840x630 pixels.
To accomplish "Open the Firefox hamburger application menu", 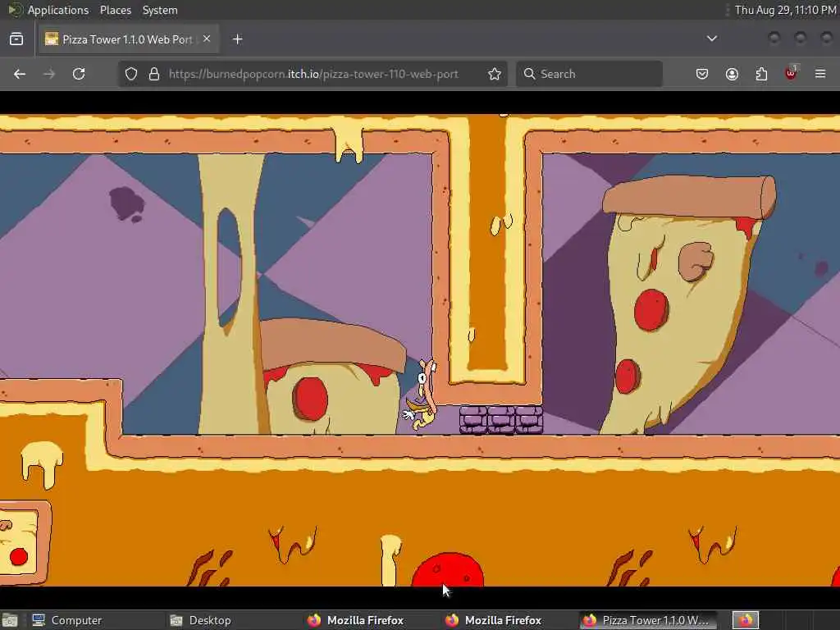I will [x=820, y=74].
